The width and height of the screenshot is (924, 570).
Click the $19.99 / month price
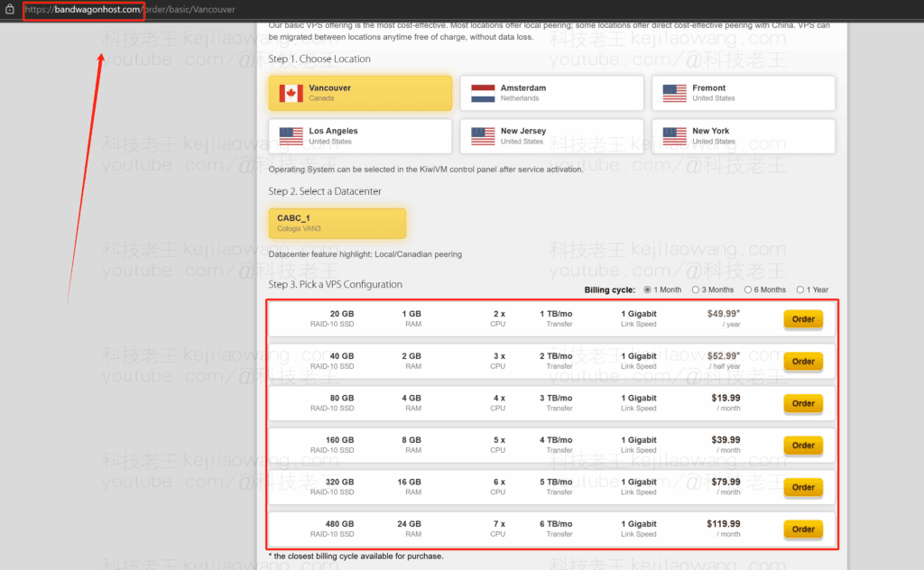725,403
